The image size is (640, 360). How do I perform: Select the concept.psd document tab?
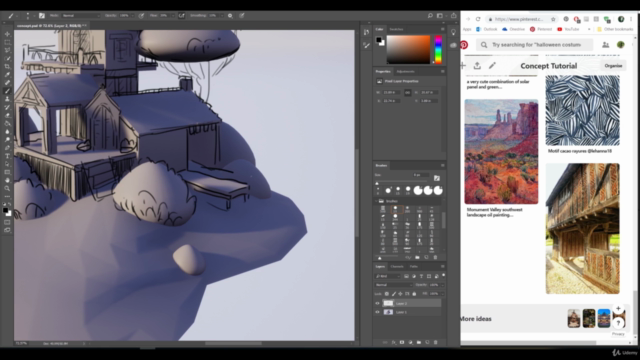click(x=51, y=26)
